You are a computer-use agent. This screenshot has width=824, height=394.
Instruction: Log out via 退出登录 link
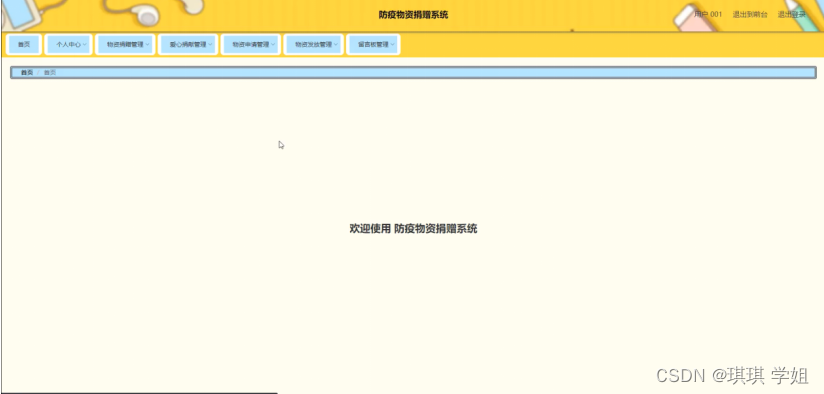coord(791,15)
